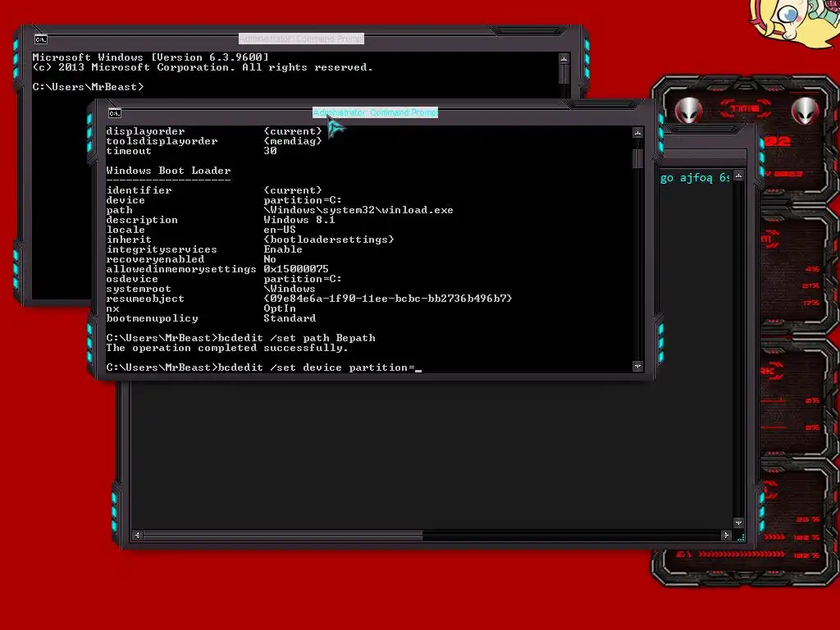Screen dimensions: 840x630
Task: Click the description value 'Windows 8.1'
Action: click(299, 220)
